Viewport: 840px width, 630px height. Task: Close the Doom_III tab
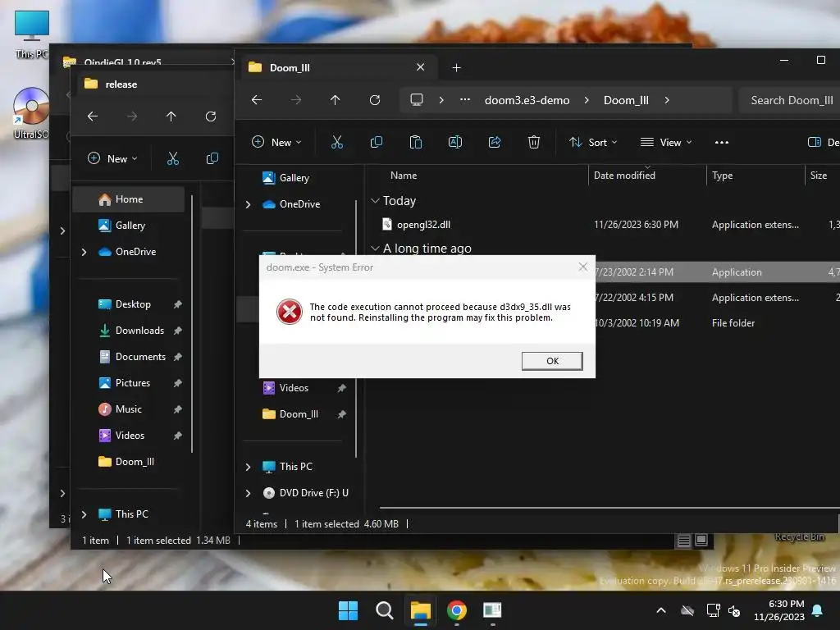(x=421, y=67)
